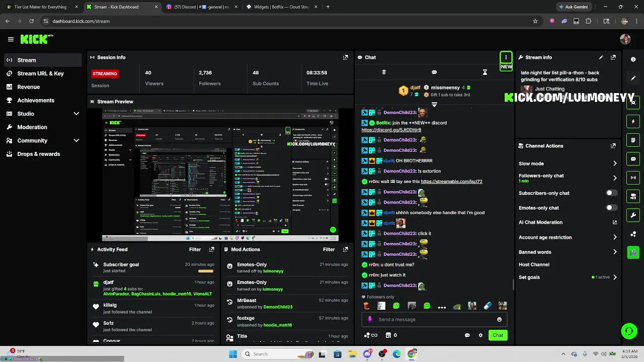This screenshot has width=644, height=362.
Task: Switch to Tier List Maker browser tab
Action: click(x=41, y=7)
